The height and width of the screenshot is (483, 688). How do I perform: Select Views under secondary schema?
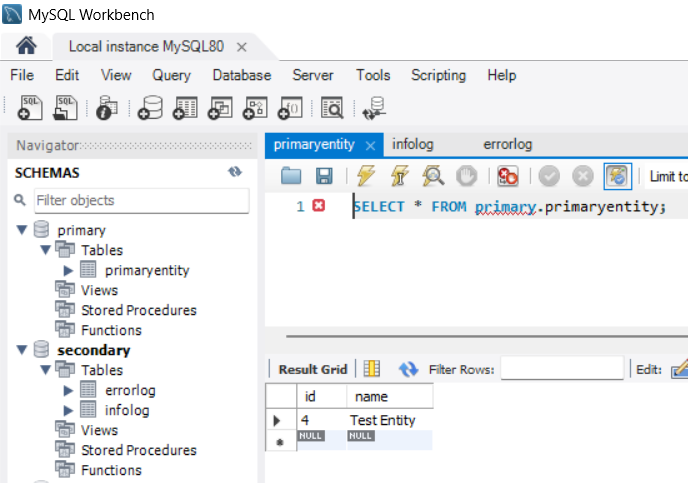[x=99, y=430]
